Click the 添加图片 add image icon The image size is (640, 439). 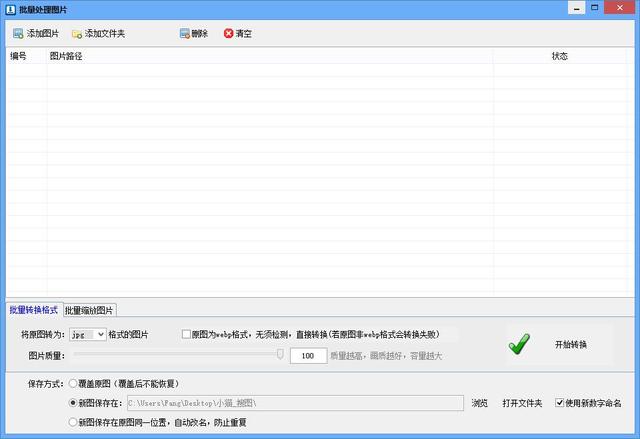(18, 33)
